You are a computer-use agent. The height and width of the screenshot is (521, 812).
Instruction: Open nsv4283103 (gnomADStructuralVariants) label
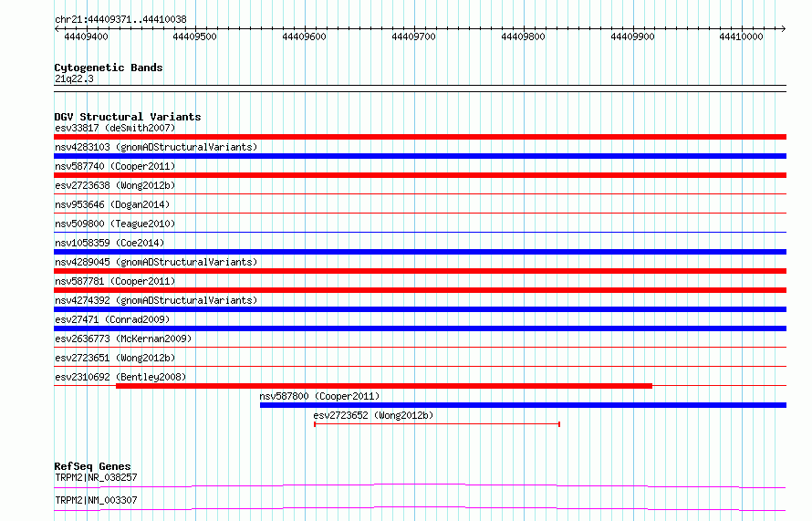[x=156, y=147]
